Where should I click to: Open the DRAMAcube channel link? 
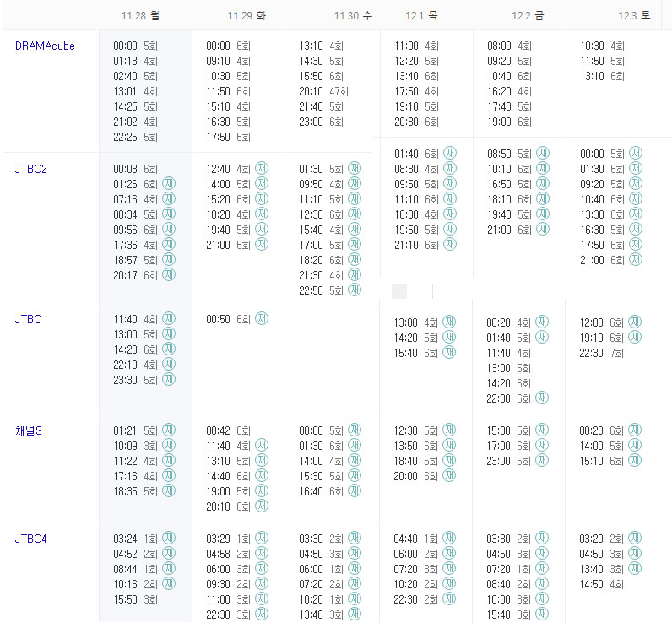tap(45, 46)
